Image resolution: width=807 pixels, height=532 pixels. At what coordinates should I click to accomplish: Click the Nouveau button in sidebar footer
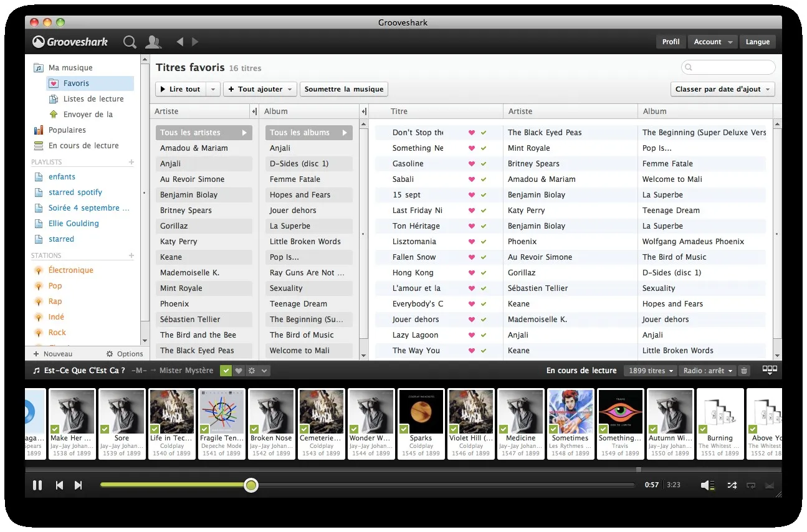click(54, 354)
